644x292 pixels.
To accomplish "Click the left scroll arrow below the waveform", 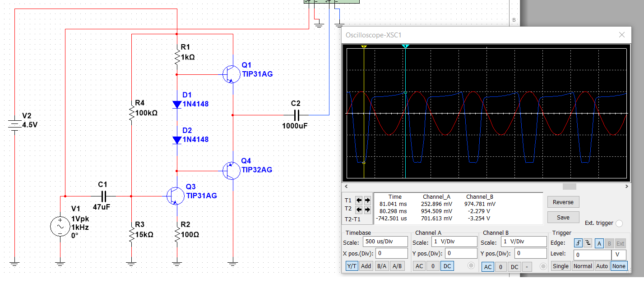I will [346, 186].
